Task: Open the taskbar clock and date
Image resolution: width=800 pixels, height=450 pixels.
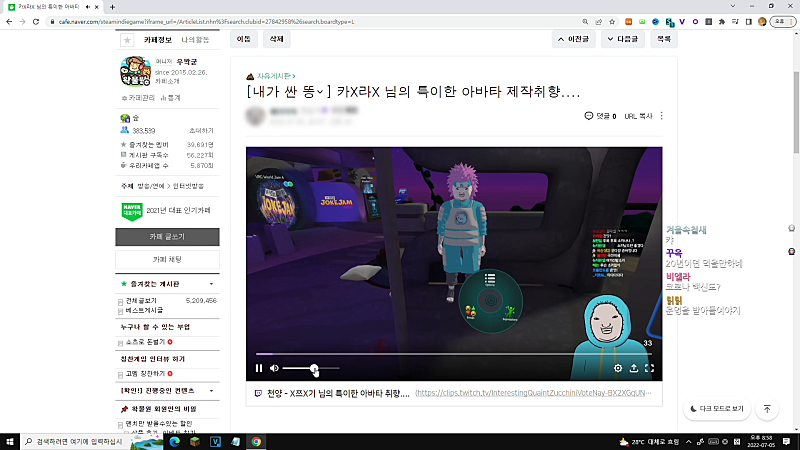Action: [x=761, y=441]
